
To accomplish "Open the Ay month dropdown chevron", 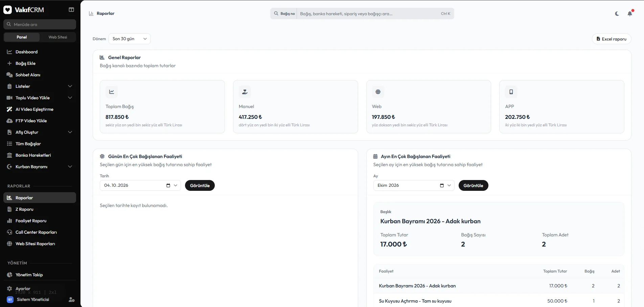I will tap(449, 185).
